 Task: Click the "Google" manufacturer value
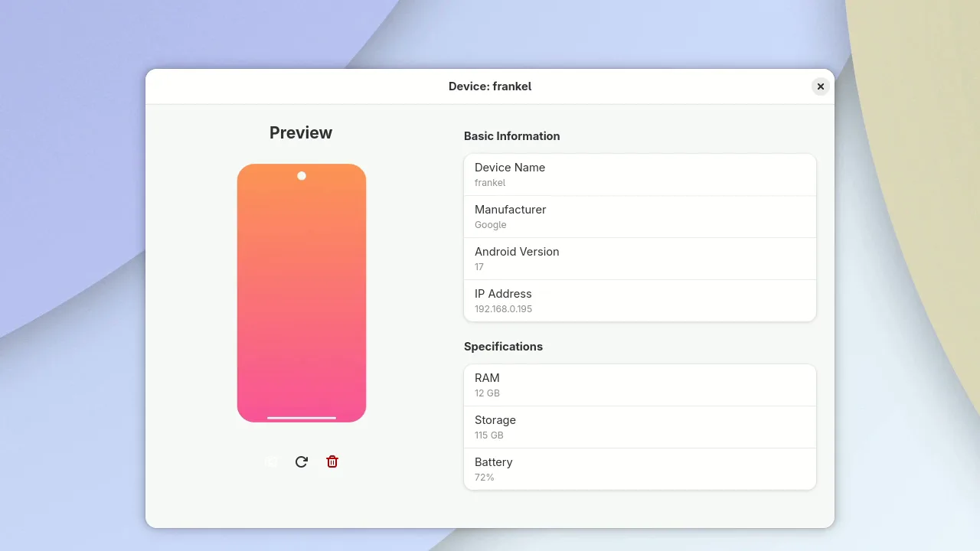(491, 225)
